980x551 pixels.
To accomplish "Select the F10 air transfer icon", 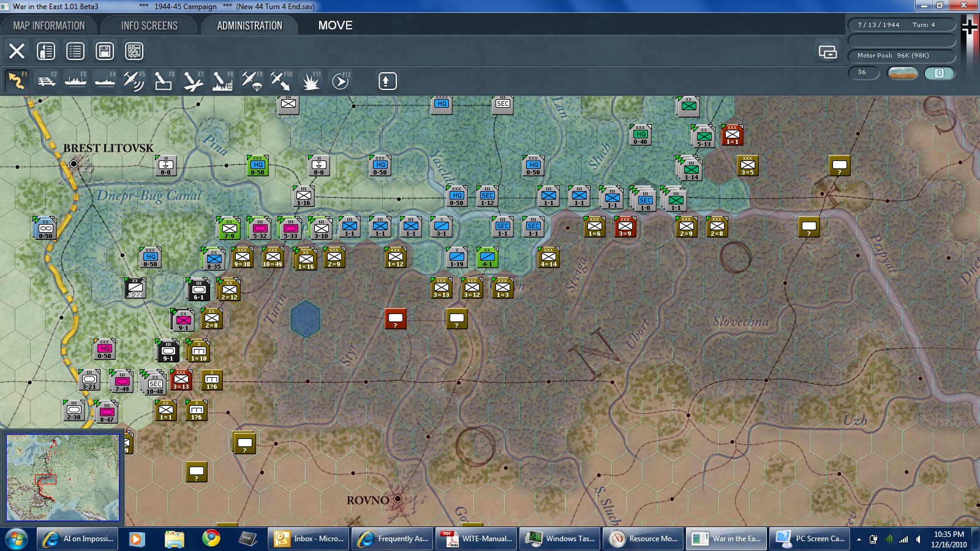I will tap(281, 81).
